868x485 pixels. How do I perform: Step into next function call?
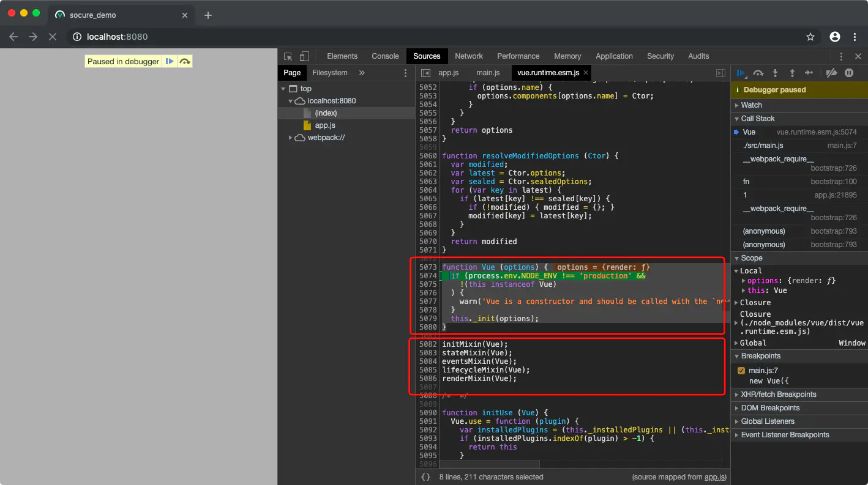pos(775,73)
